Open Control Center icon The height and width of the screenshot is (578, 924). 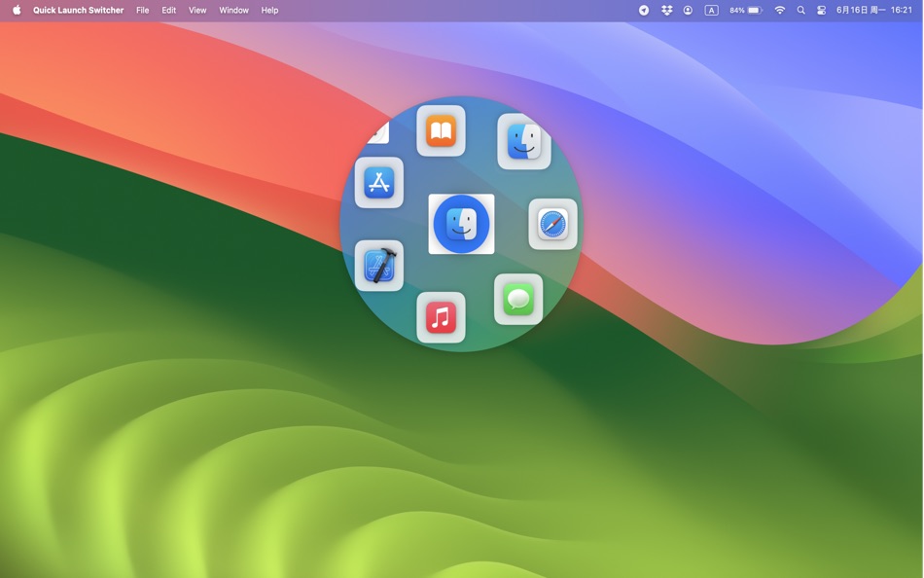(x=821, y=10)
